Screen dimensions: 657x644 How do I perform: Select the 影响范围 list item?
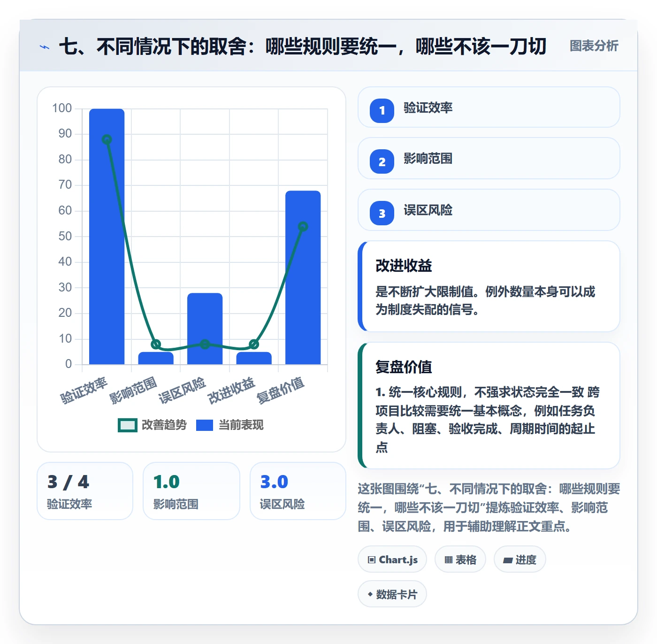point(489,158)
